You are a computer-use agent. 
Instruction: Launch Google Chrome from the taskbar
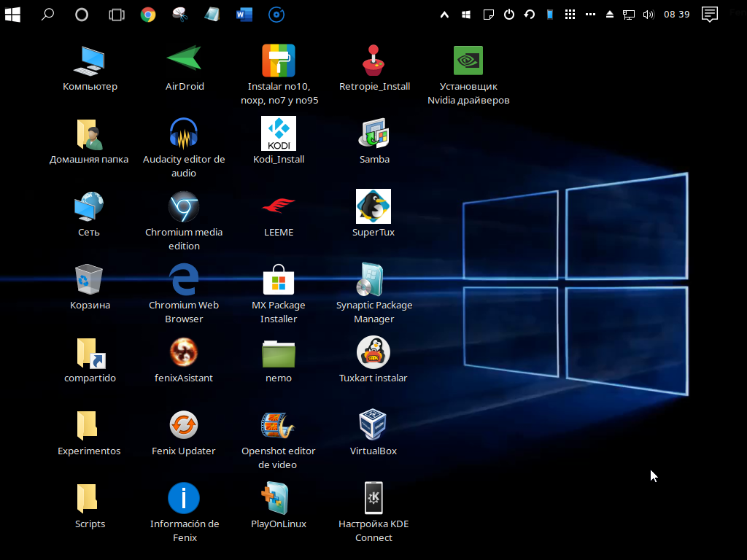[x=147, y=15]
